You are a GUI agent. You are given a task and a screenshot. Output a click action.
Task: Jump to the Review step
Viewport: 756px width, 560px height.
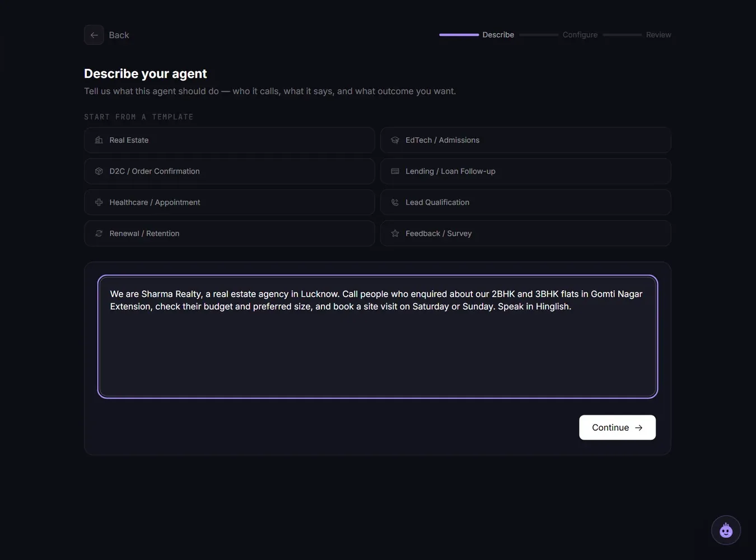pyautogui.click(x=659, y=35)
